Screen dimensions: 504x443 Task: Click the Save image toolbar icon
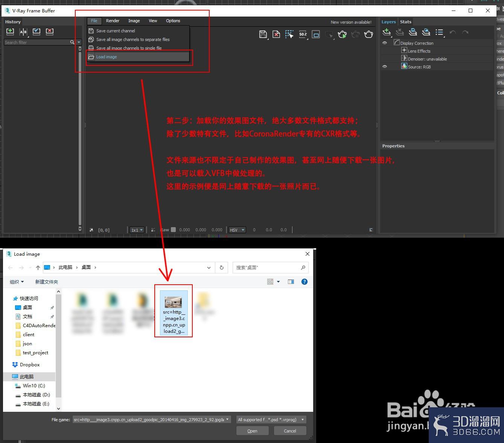coord(263,35)
